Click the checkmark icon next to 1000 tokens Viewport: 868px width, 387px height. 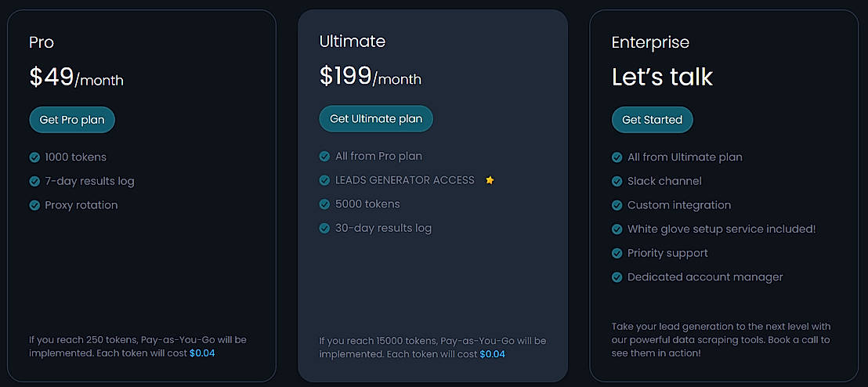click(34, 157)
